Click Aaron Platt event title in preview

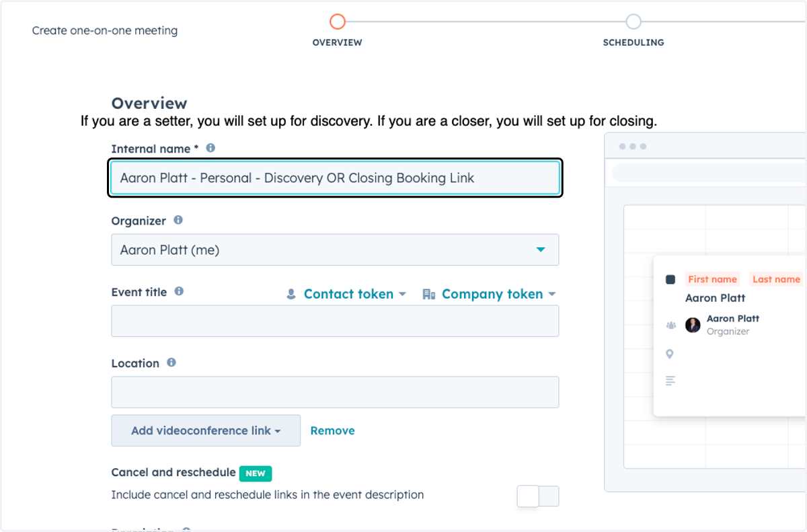[715, 298]
